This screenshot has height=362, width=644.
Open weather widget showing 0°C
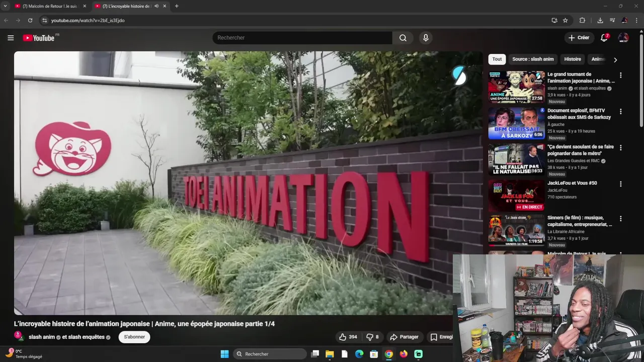(24, 354)
